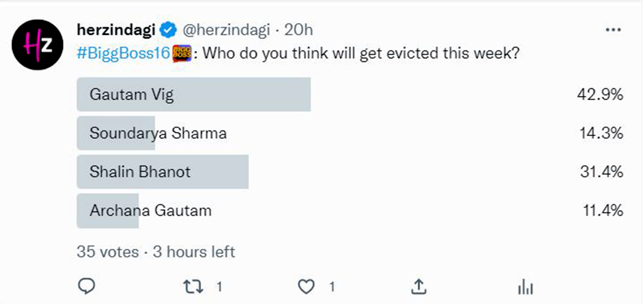Click the 42.9% result for Gautam Vig
Viewport: 644px width, 304px height.
(x=601, y=95)
